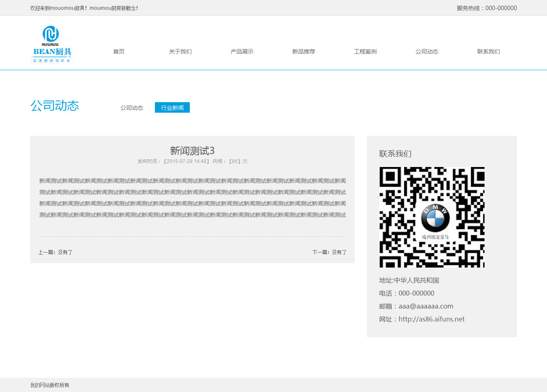Viewport: 547px width, 392px height.
Task: Click the 服务热线 number in the top bar
Action: point(501,8)
